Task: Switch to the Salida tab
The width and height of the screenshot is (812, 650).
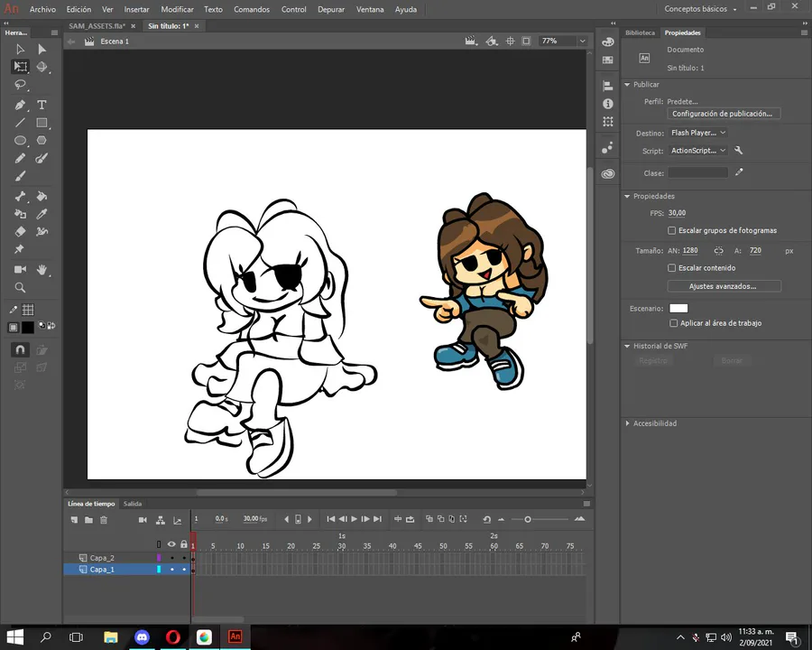Action: [x=133, y=504]
